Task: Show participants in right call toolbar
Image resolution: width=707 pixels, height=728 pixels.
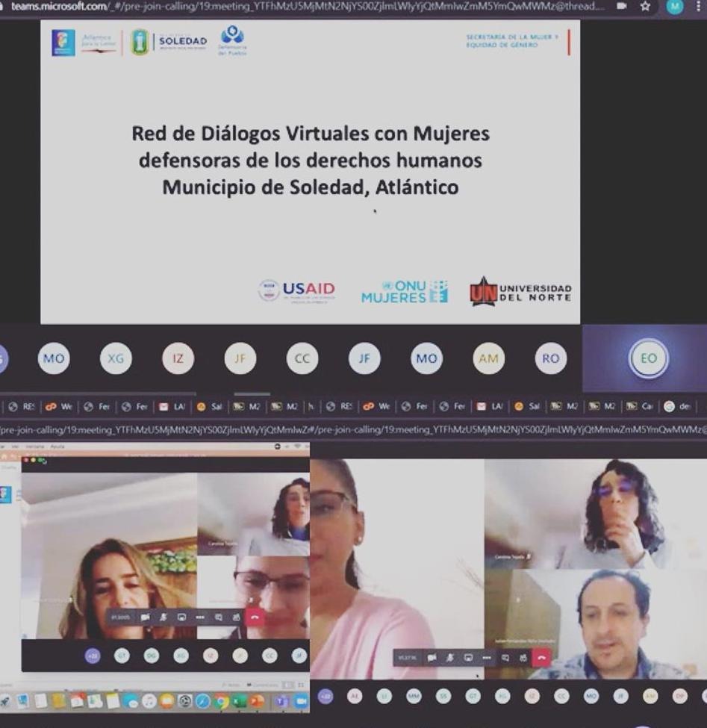Action: click(x=523, y=658)
